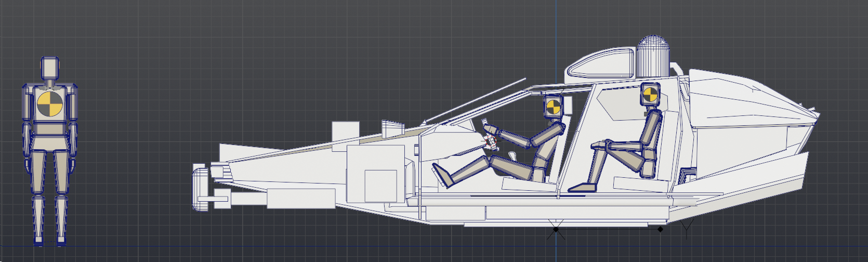Screen dimensions: 868x262
Task: Select the standing dummy's head
Action: [49, 68]
